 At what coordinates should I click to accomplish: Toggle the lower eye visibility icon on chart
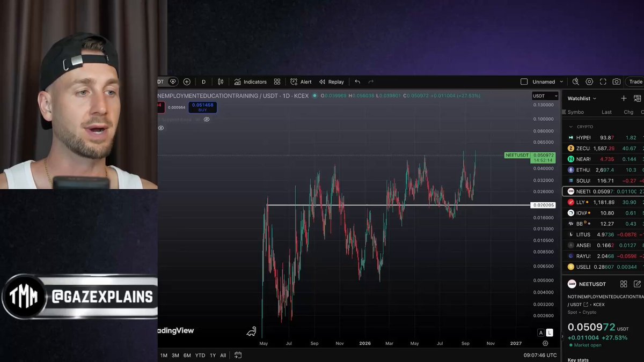click(161, 128)
